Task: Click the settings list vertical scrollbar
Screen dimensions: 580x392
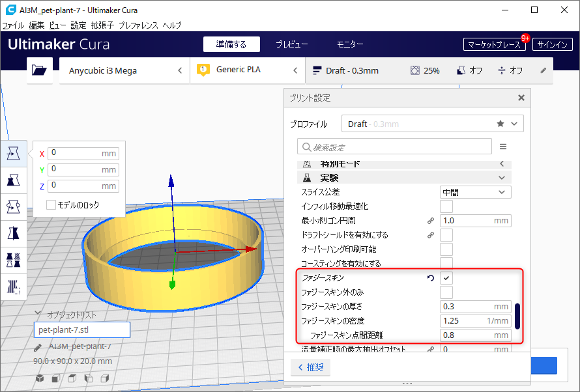Action: [517, 316]
